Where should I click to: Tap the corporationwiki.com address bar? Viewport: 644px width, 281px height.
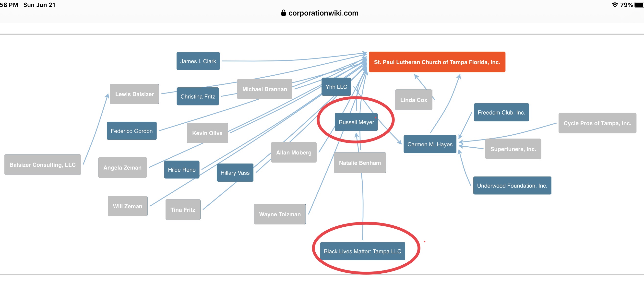(x=320, y=13)
